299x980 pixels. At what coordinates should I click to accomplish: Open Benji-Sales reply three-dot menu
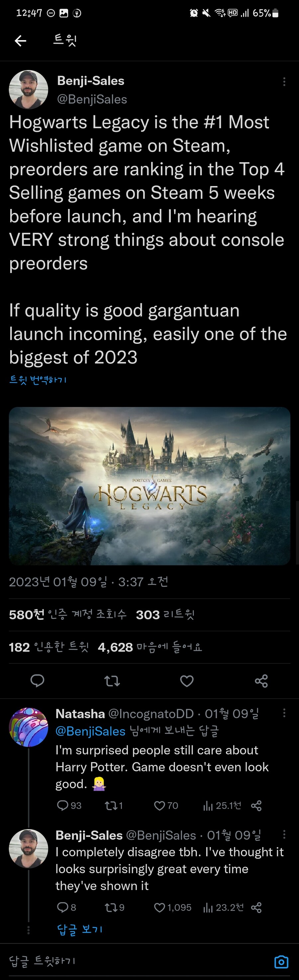pos(284,834)
